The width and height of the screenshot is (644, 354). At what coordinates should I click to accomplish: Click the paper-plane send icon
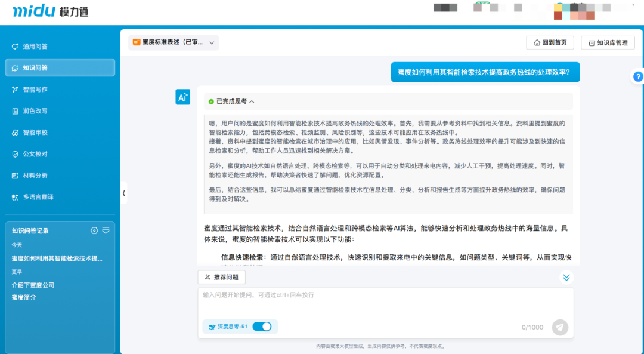[x=559, y=327]
